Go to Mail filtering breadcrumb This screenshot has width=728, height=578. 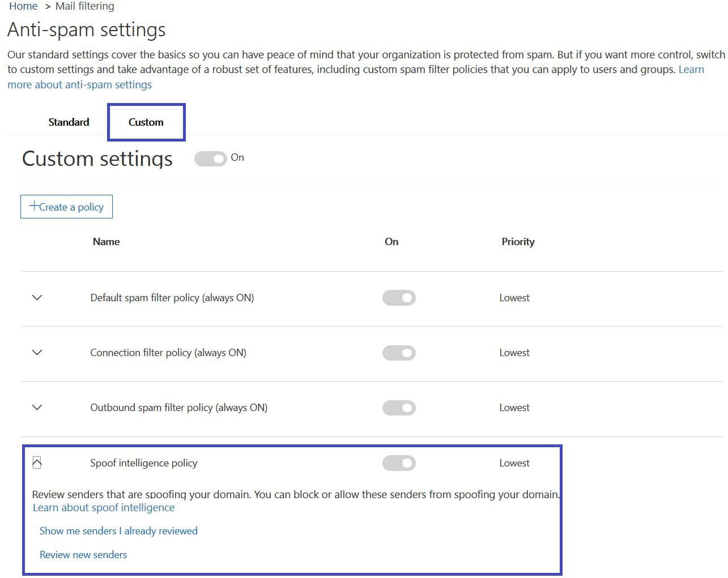pos(84,6)
